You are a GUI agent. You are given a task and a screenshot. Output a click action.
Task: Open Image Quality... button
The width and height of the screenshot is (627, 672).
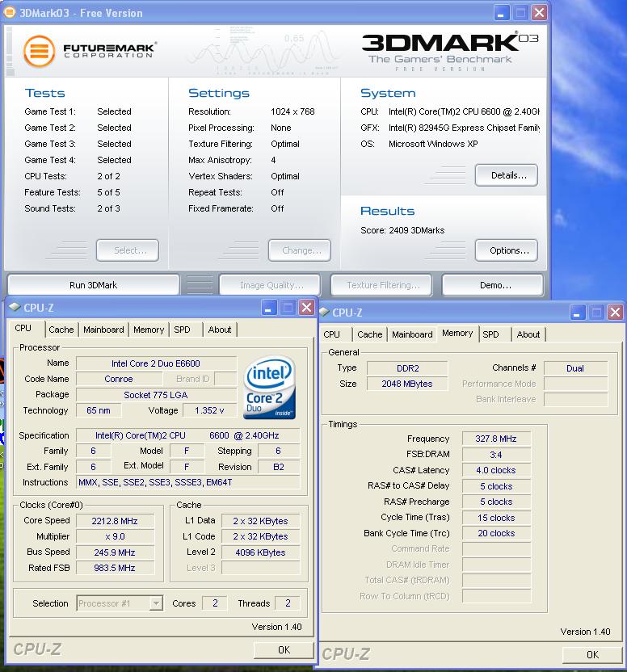(270, 285)
